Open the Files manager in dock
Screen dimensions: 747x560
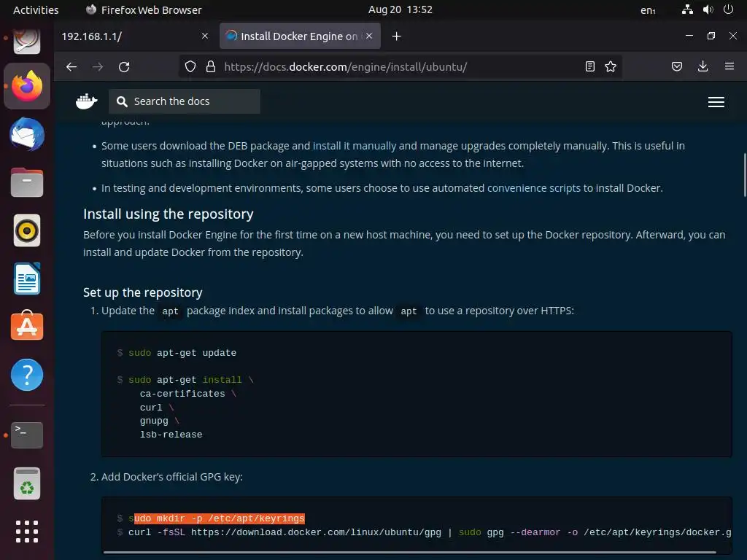(27, 182)
